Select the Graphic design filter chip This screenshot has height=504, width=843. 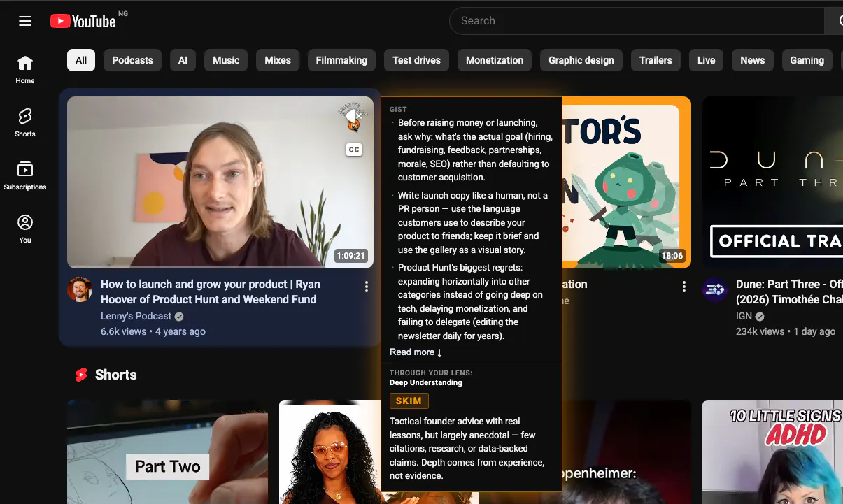(581, 60)
